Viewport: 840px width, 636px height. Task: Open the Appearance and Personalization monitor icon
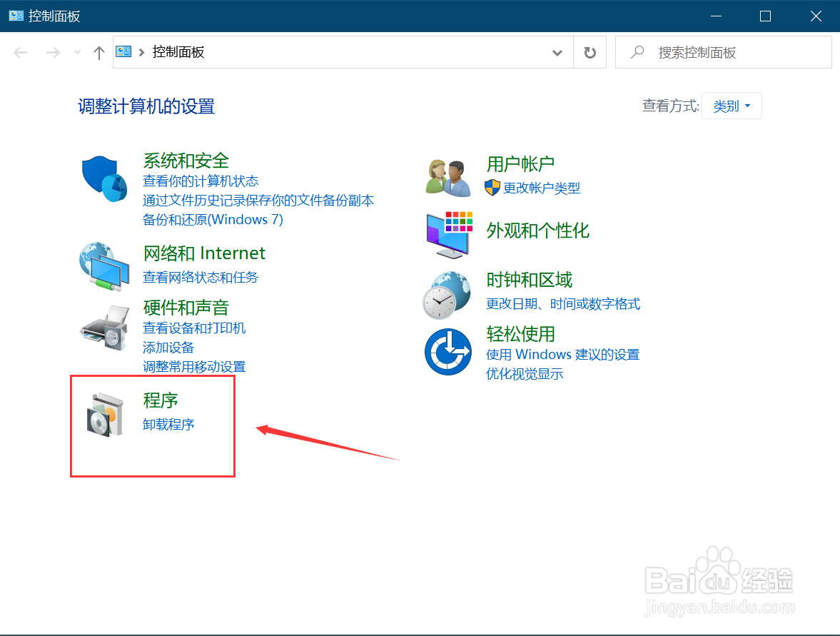[450, 235]
